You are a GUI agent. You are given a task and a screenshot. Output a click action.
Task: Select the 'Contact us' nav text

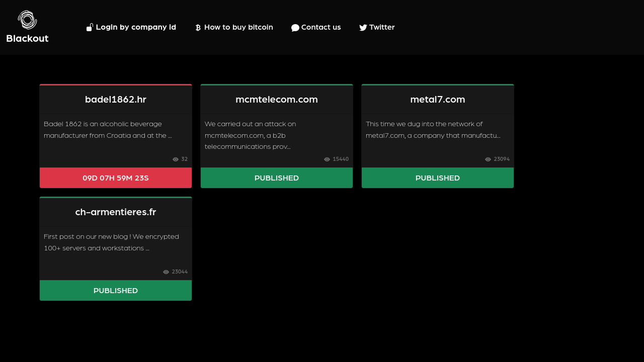click(x=321, y=27)
